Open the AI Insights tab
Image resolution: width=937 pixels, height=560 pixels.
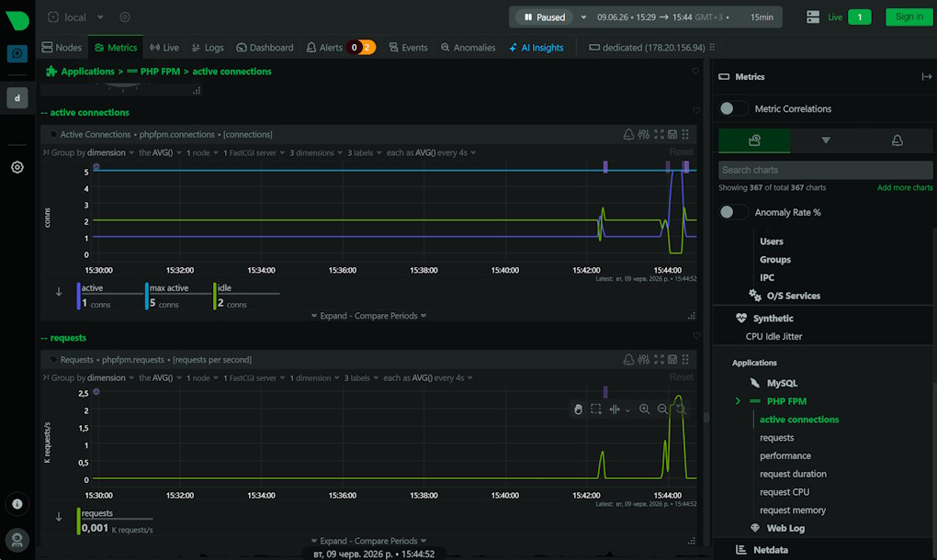click(x=536, y=48)
